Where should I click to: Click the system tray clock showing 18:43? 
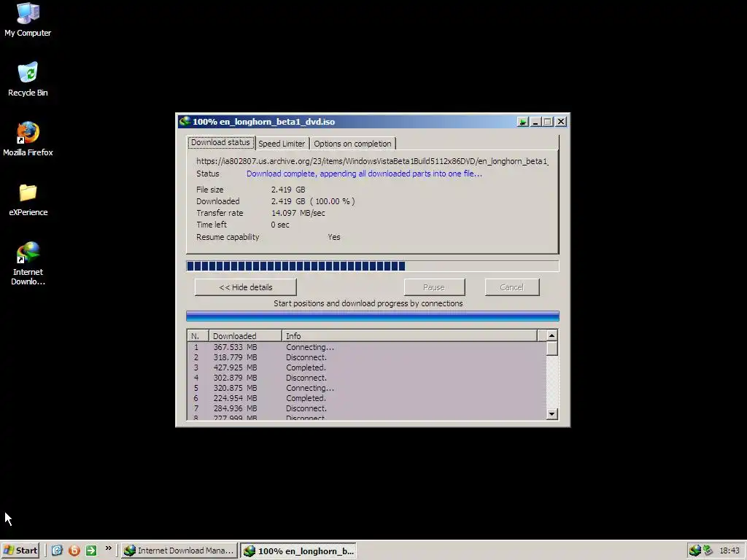click(729, 551)
